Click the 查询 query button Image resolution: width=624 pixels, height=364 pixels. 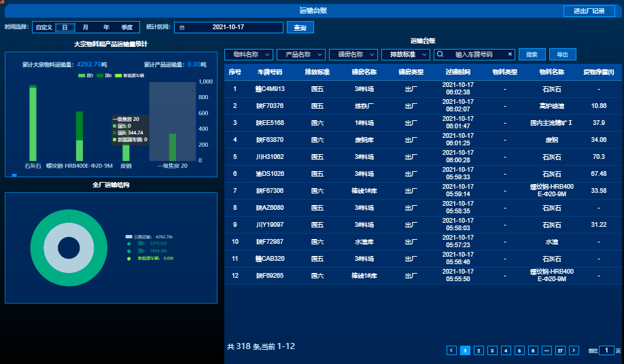point(300,27)
